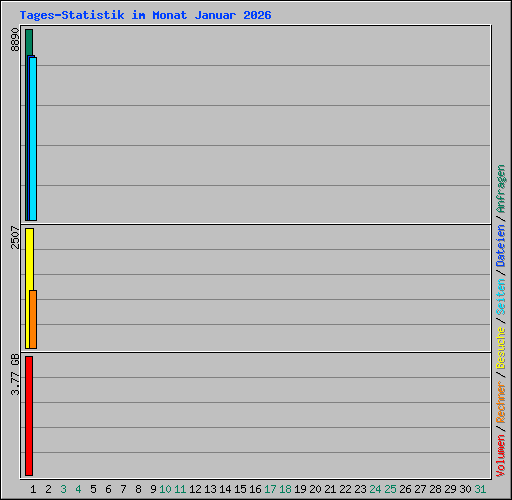This screenshot has height=500, width=512.
Task: Click day '19' on the x-axis
Action: pyautogui.click(x=300, y=489)
